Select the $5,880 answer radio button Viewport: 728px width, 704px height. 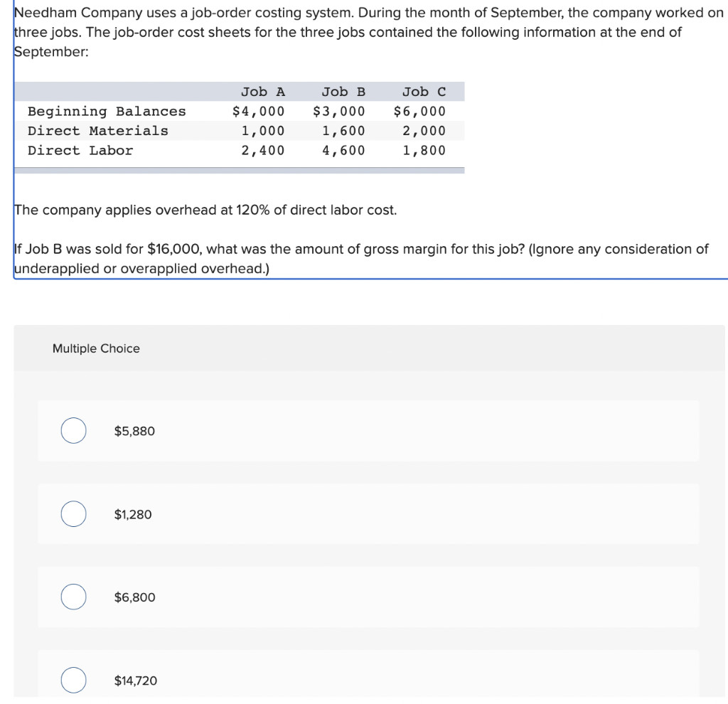pyautogui.click(x=73, y=431)
